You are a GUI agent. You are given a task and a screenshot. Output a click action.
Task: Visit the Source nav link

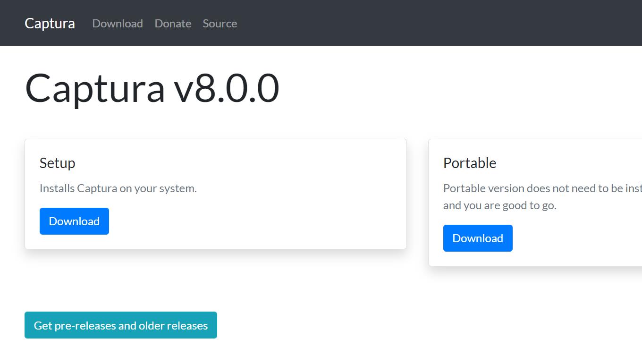(x=220, y=24)
